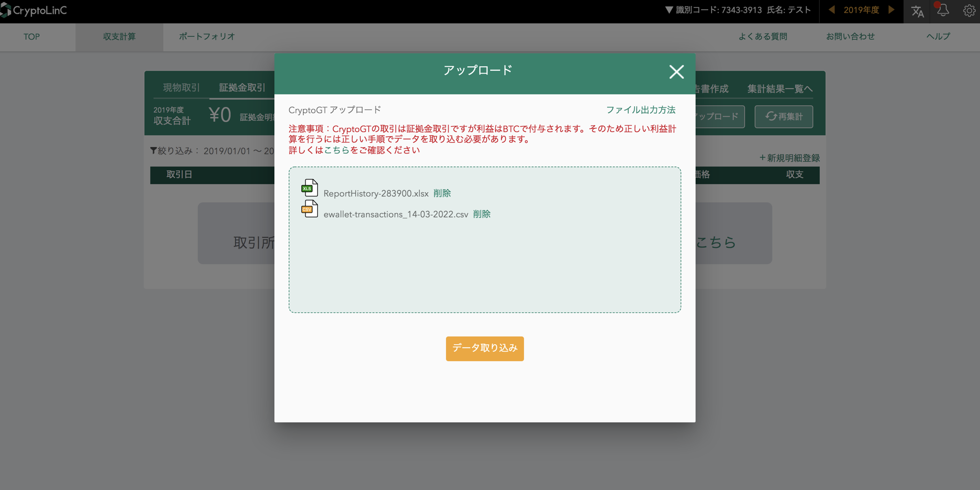This screenshot has height=490, width=980.
Task: Go to previous fiscal year arrow
Action: coord(832,10)
